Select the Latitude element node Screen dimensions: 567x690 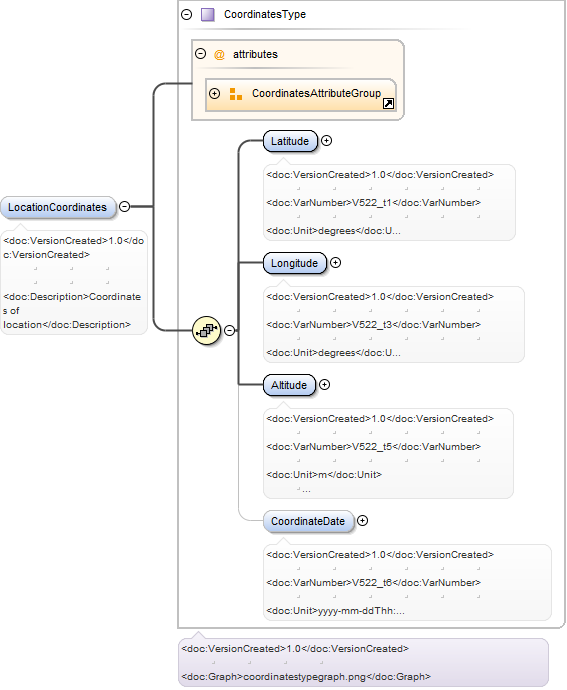290,141
